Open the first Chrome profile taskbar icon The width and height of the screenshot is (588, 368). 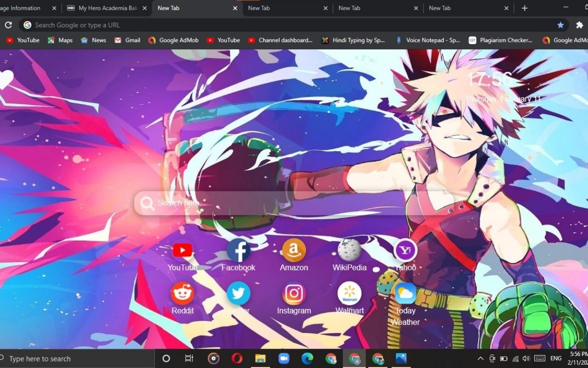331,359
